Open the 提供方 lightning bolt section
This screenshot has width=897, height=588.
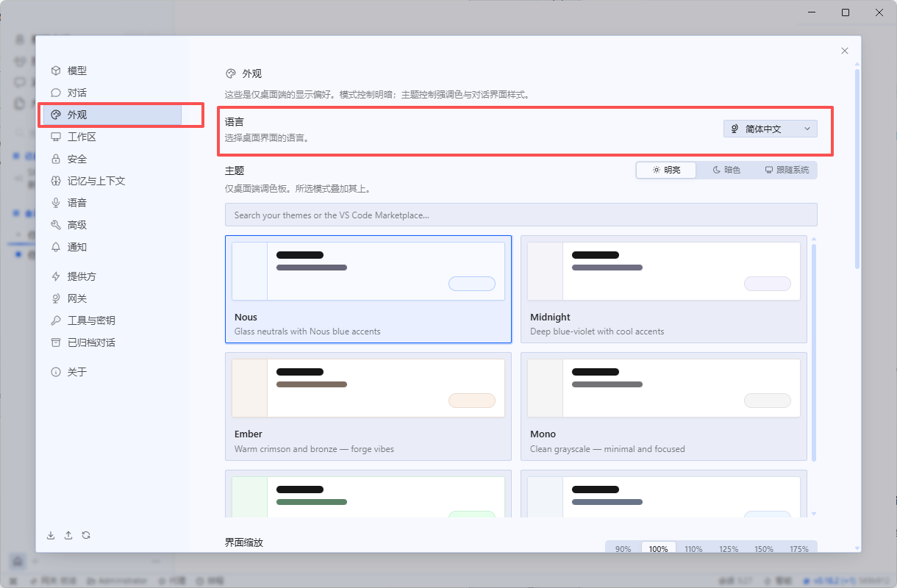click(x=56, y=276)
